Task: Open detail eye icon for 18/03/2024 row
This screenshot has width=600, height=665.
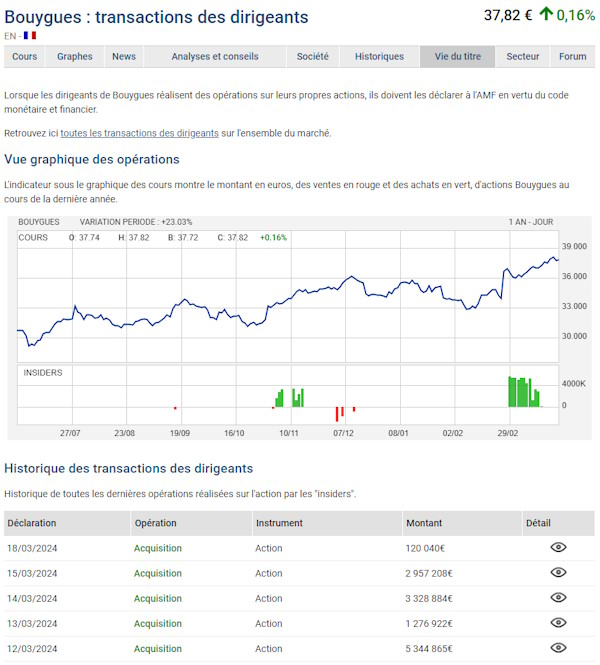Action: pos(558,547)
